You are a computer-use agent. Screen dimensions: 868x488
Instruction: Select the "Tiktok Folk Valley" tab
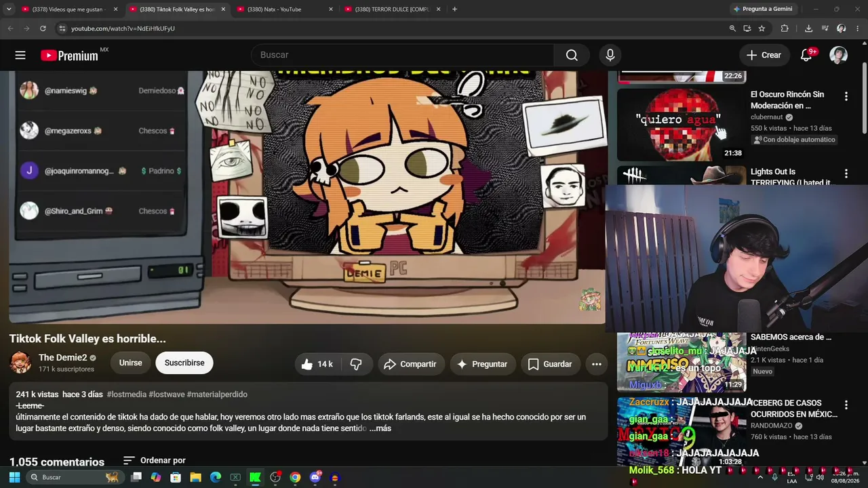click(x=176, y=9)
